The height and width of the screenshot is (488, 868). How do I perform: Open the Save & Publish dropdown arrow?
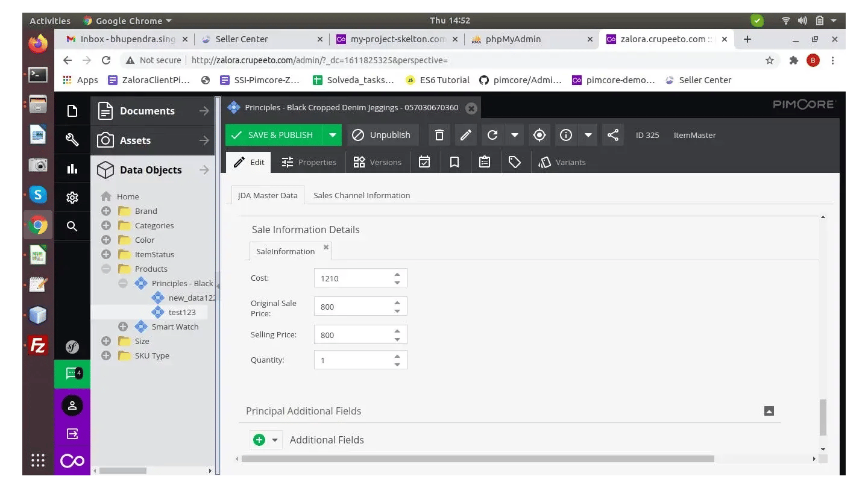click(x=332, y=135)
